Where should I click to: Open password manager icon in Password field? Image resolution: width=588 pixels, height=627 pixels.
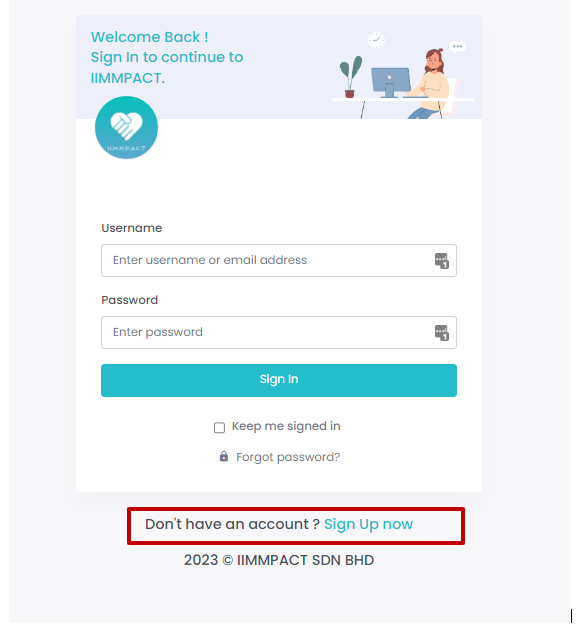[442, 333]
